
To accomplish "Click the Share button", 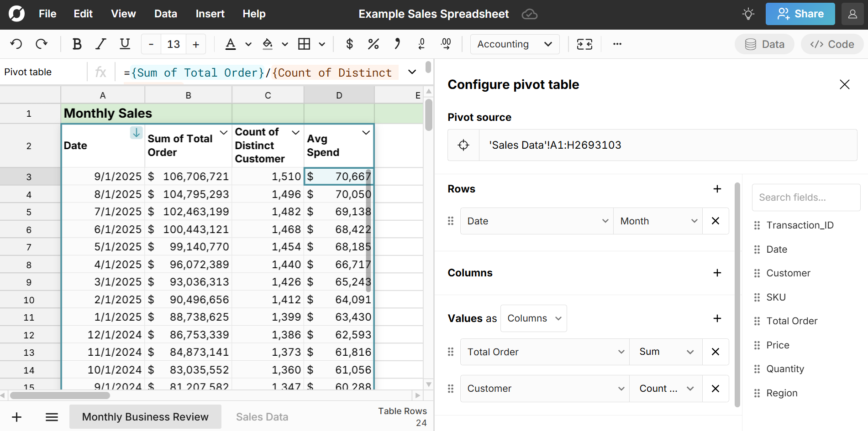I will pos(800,14).
